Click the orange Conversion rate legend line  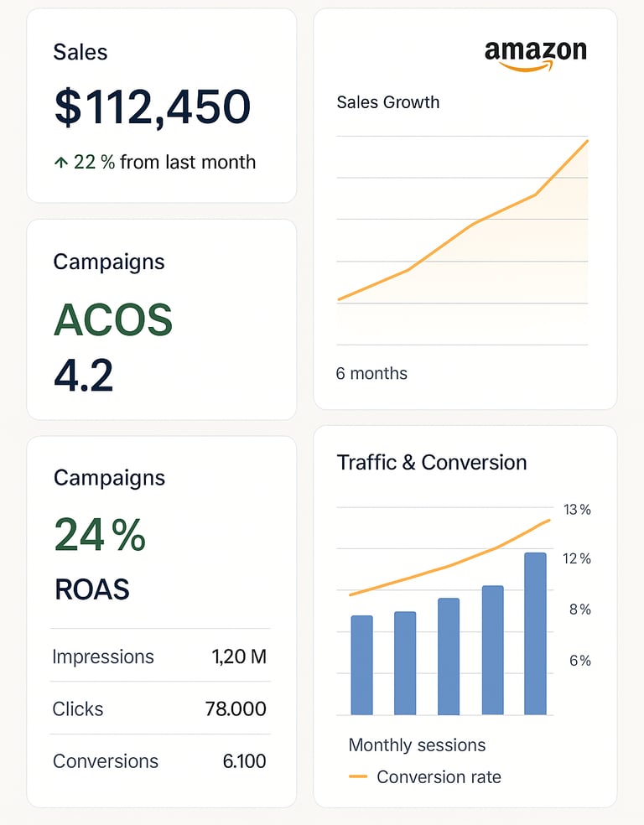(357, 777)
